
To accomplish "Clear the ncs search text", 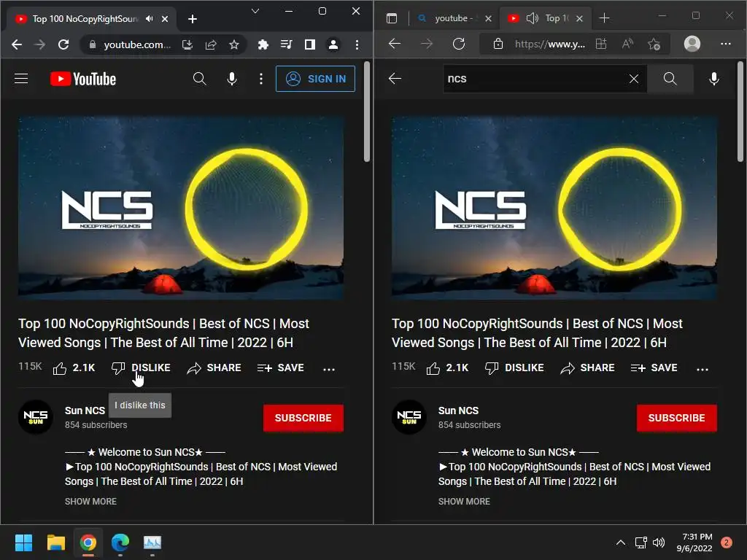I will (x=634, y=79).
